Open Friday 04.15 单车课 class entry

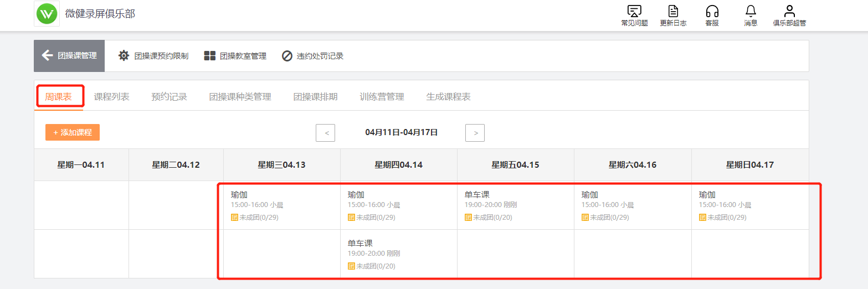click(477, 195)
